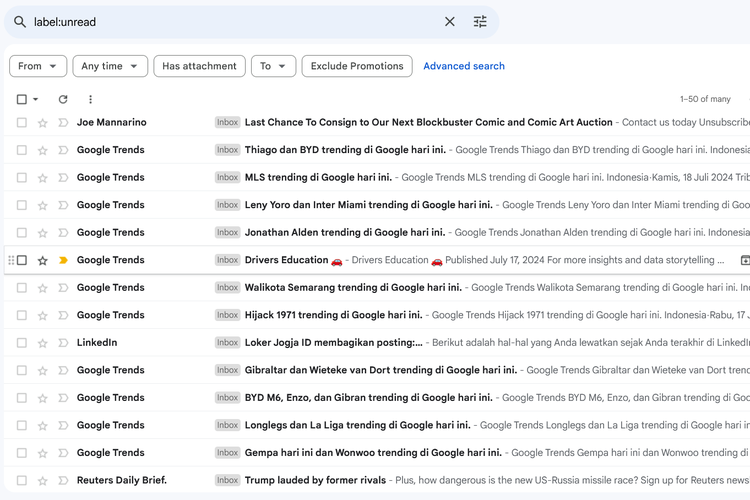Star the Gibraltar dan Wieteke van Dort email

43,371
